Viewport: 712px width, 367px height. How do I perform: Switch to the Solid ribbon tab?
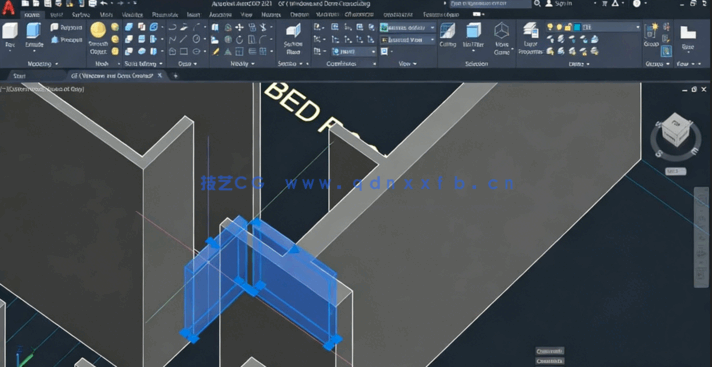(x=57, y=15)
